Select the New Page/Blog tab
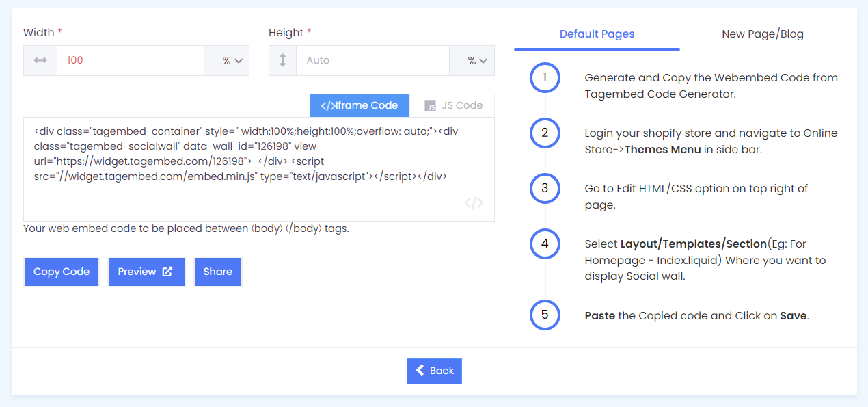 point(763,34)
